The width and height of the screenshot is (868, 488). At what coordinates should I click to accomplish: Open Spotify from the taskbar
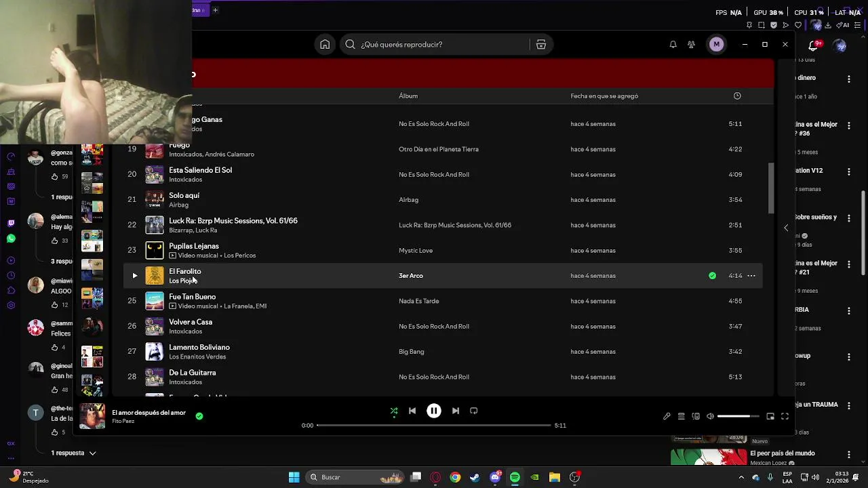(515, 477)
